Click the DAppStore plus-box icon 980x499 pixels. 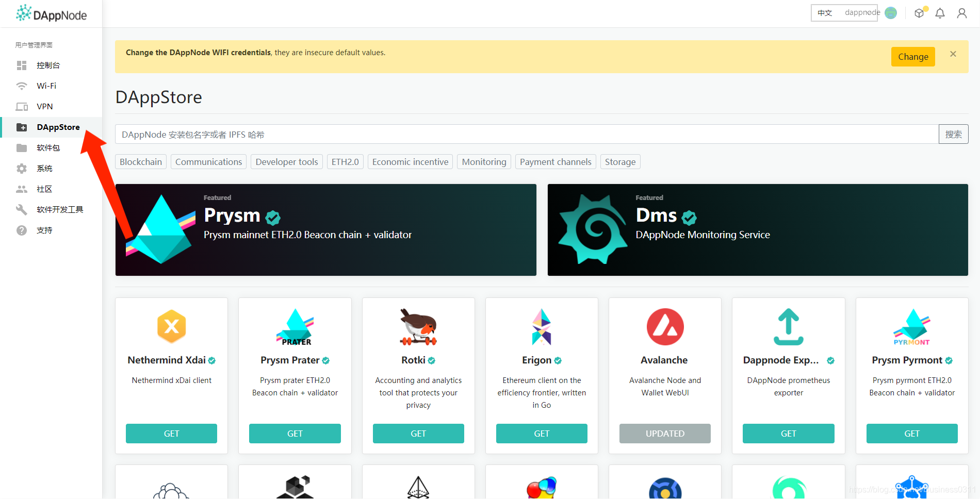coord(22,127)
